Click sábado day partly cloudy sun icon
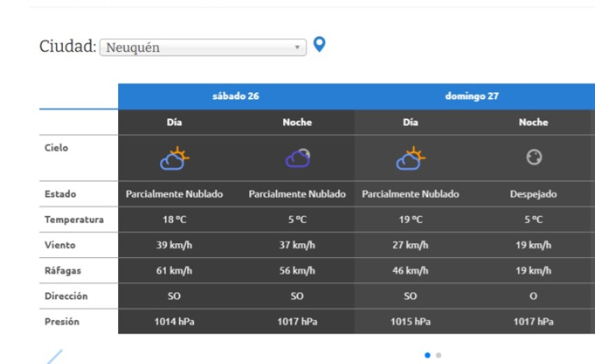The width and height of the screenshot is (595, 364). [x=175, y=159]
